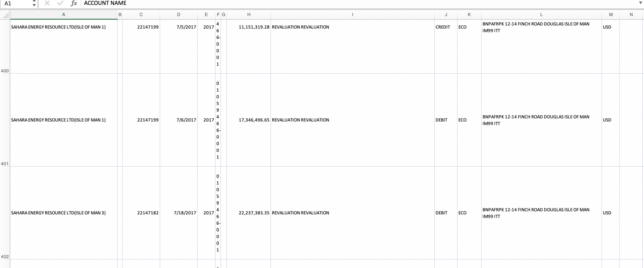Select row 400 header
644x268 pixels.
[x=5, y=47]
